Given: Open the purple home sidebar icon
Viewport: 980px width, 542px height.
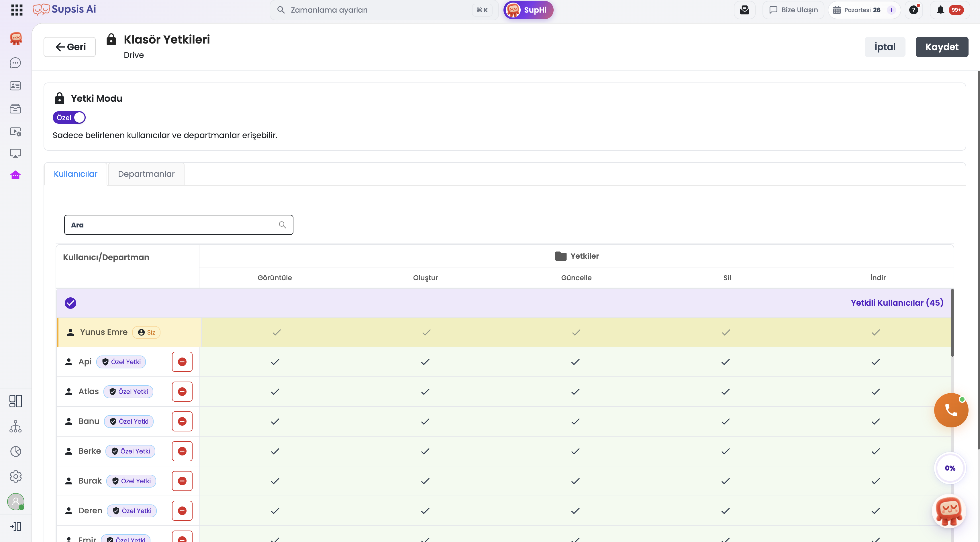Looking at the screenshot, I should click(x=15, y=175).
